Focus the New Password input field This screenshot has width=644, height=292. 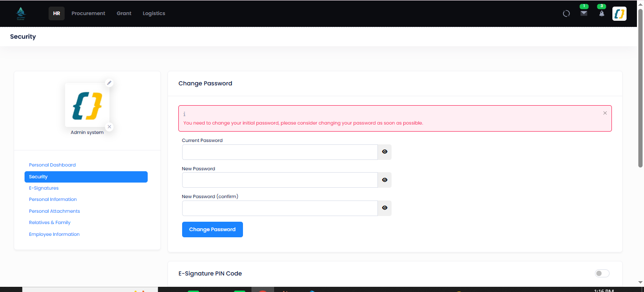[280, 180]
